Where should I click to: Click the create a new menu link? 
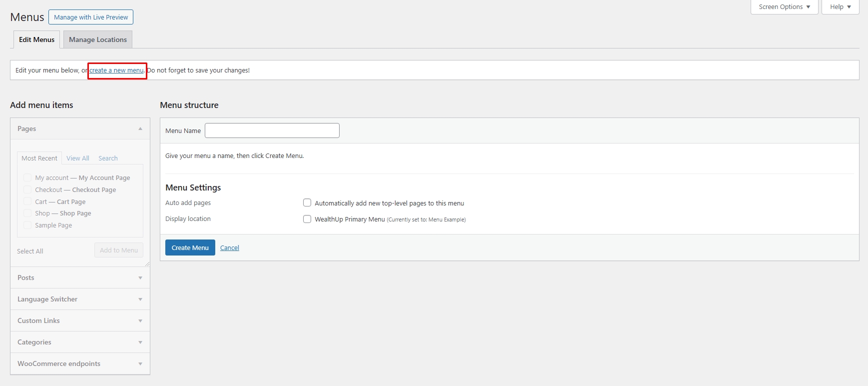point(116,70)
